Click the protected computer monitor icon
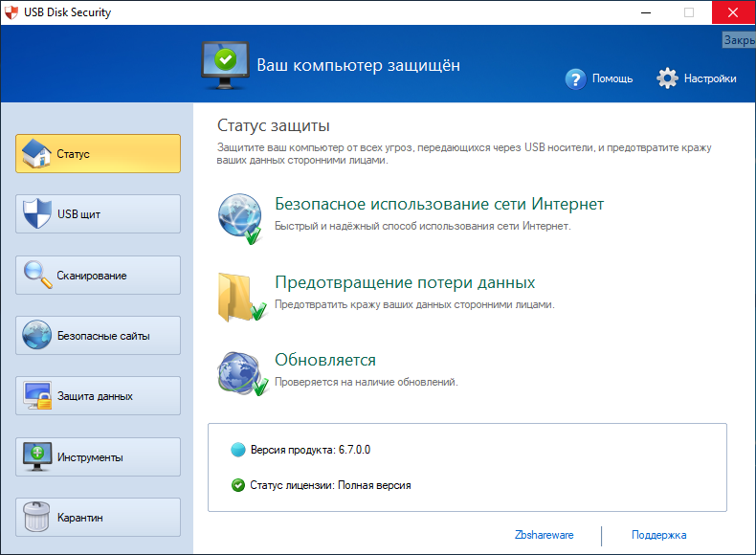 pos(225,66)
